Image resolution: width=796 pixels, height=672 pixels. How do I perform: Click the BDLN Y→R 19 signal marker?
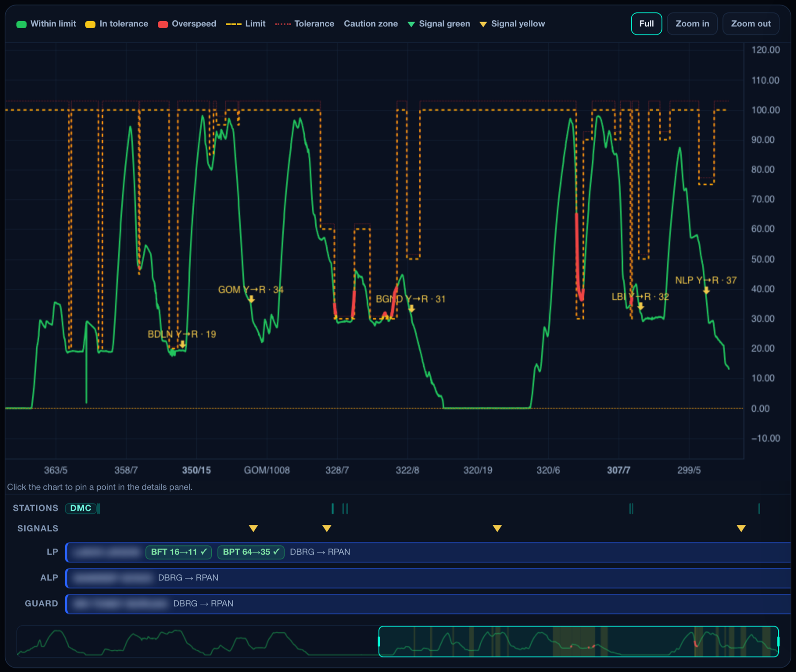click(x=182, y=344)
